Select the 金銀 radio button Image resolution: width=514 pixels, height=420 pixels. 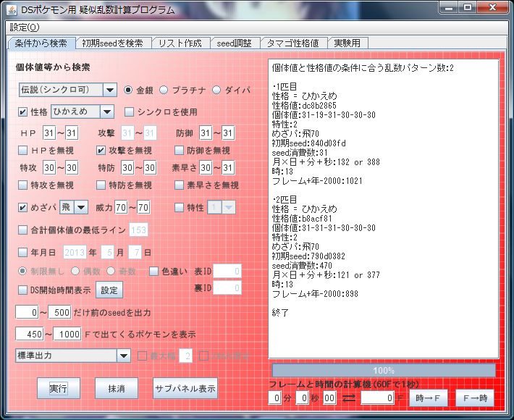[x=128, y=90]
